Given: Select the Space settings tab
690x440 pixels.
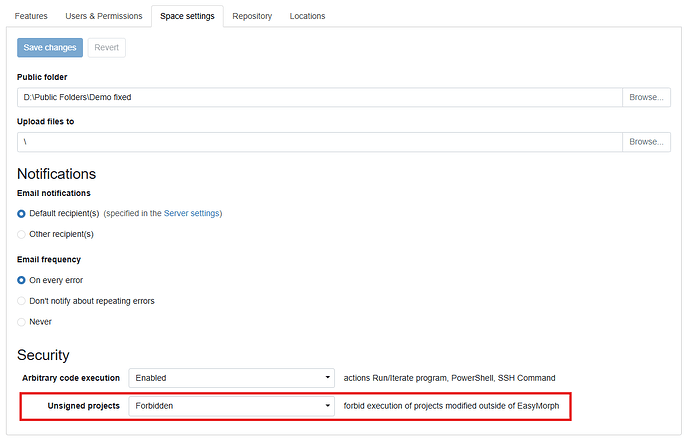Looking at the screenshot, I should (187, 16).
